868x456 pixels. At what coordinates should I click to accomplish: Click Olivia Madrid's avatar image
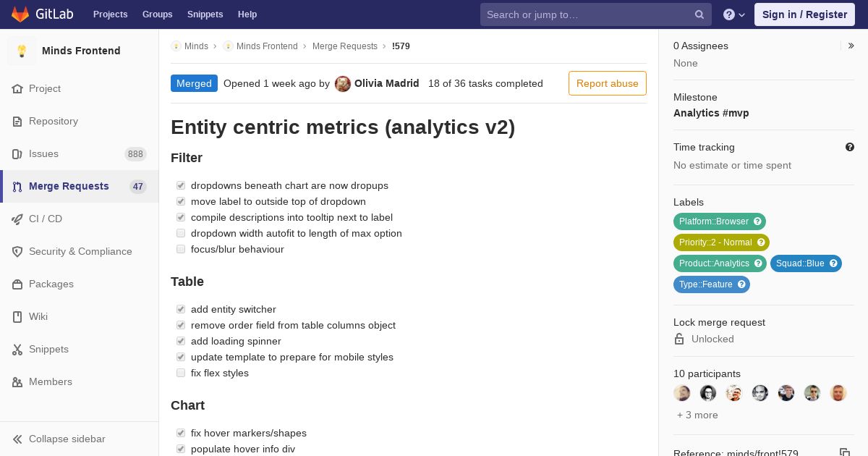coord(343,84)
